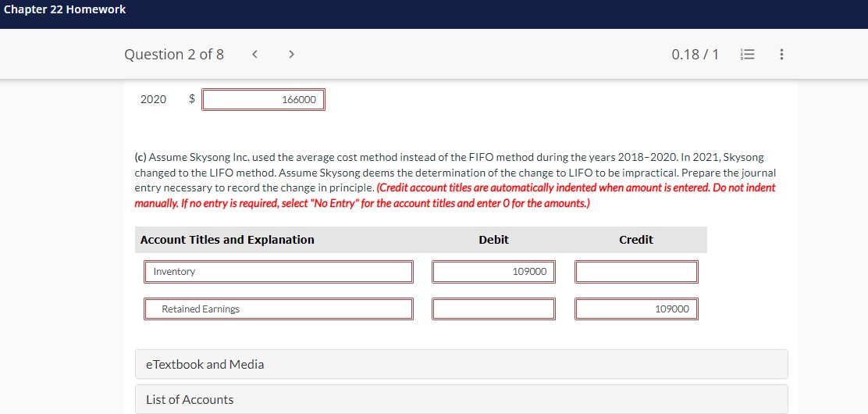Expand the List of Accounts section
The height and width of the screenshot is (414, 868).
(461, 400)
